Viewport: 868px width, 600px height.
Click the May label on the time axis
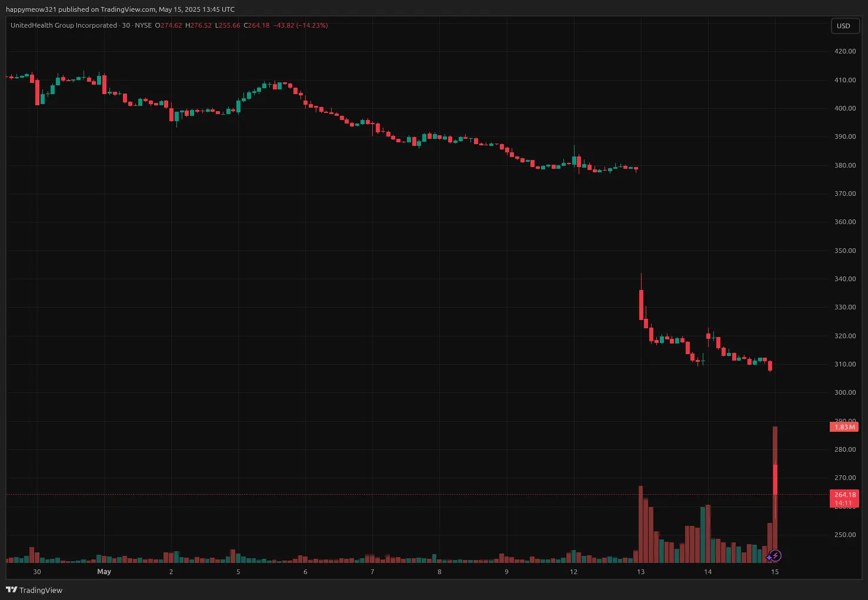pos(104,572)
